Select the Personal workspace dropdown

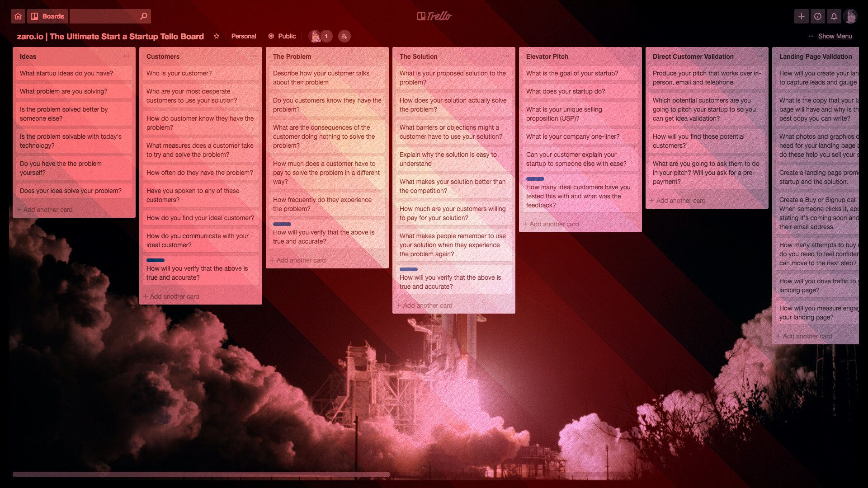(x=243, y=36)
